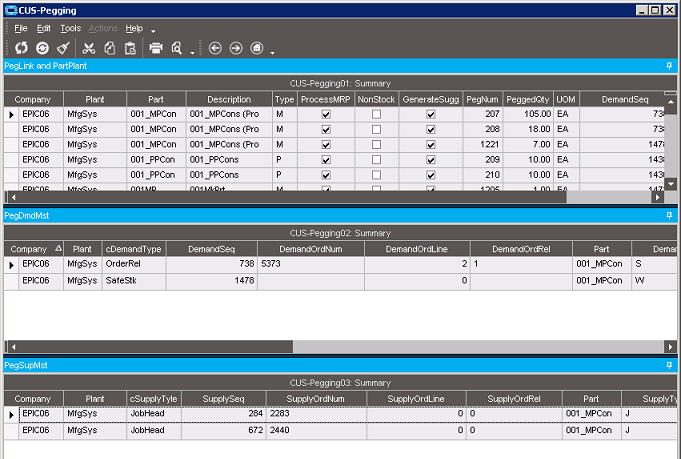Viewport: 681px width, 459px height.
Task: Select the 1221 PegNum cell
Action: pos(482,145)
